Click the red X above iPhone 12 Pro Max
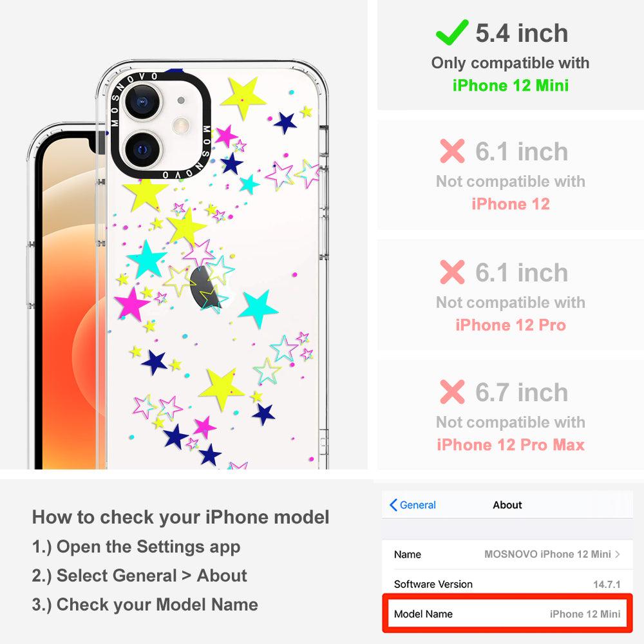The height and width of the screenshot is (644, 644). pos(452,392)
